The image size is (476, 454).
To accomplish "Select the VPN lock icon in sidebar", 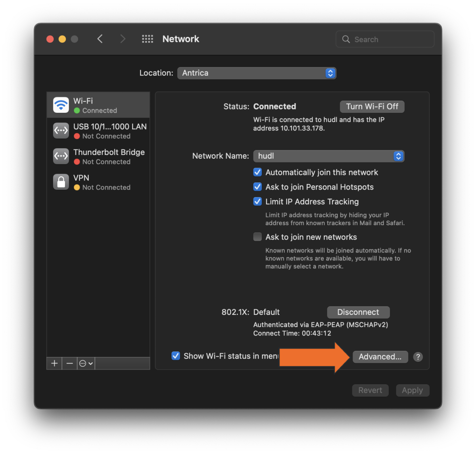I will [x=61, y=182].
